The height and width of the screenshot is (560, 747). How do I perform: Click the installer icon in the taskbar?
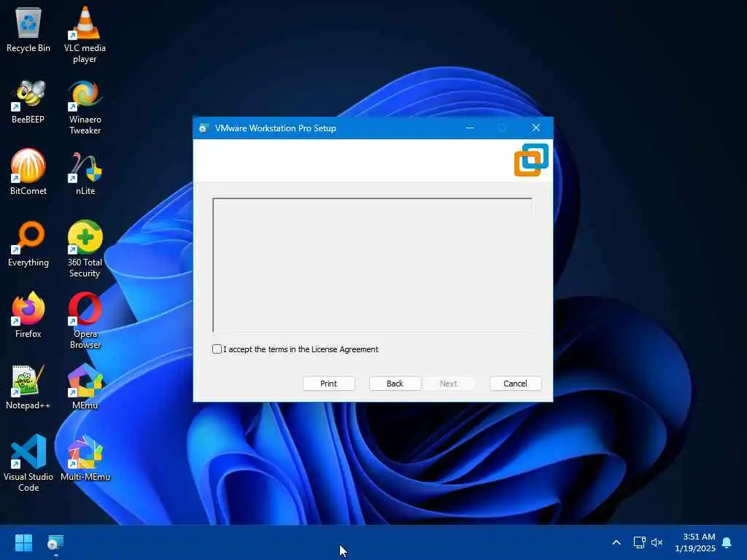(55, 542)
